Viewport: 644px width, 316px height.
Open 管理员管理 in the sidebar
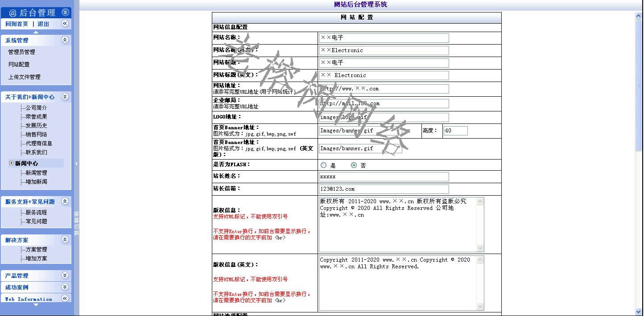tap(21, 52)
